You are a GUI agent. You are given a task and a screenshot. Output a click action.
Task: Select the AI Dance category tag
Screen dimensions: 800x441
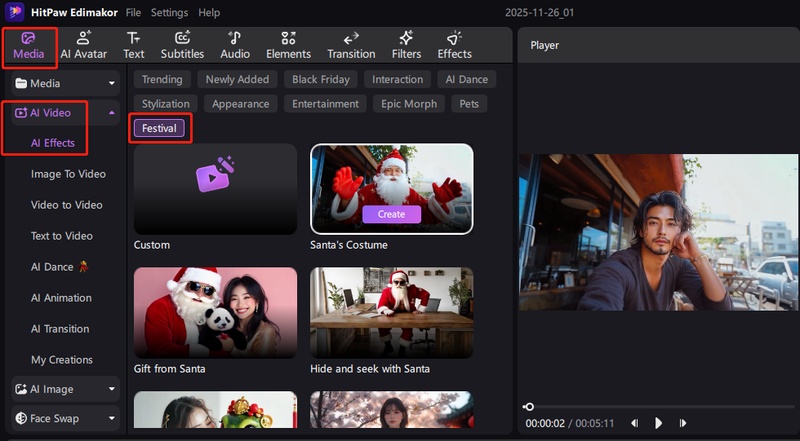(467, 80)
